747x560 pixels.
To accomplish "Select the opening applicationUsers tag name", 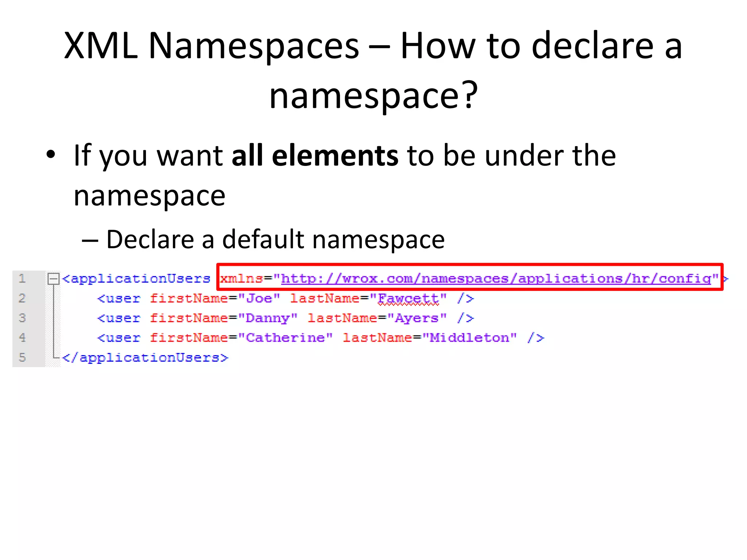I will [x=140, y=279].
